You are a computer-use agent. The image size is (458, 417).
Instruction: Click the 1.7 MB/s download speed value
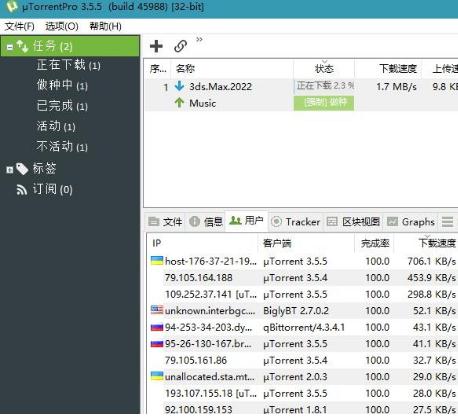click(x=396, y=87)
